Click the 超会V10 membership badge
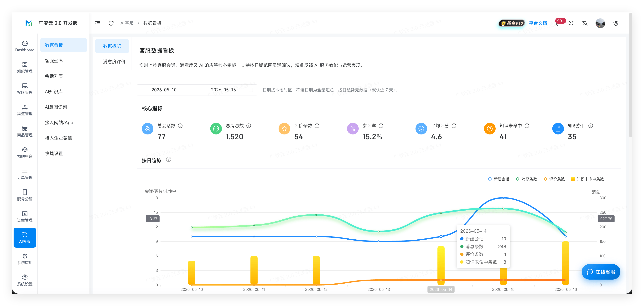The height and width of the screenshot is (306, 644). [x=512, y=23]
